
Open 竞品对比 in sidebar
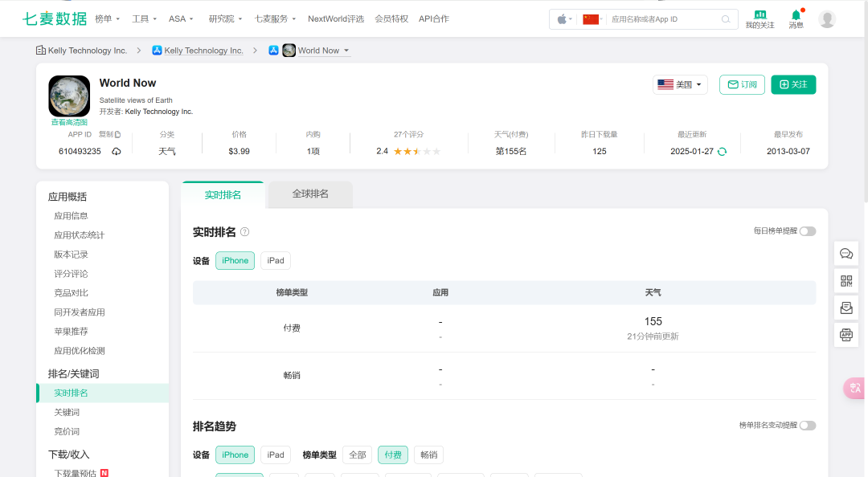click(71, 293)
